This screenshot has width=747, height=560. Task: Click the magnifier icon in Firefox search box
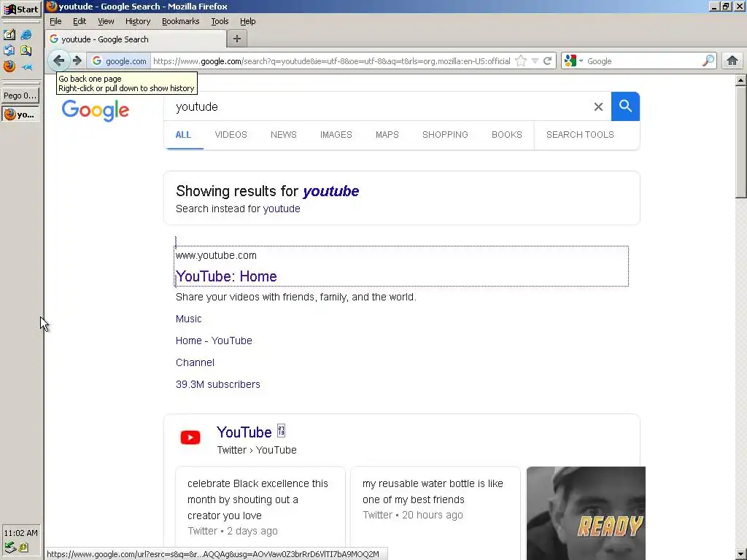[x=708, y=61]
